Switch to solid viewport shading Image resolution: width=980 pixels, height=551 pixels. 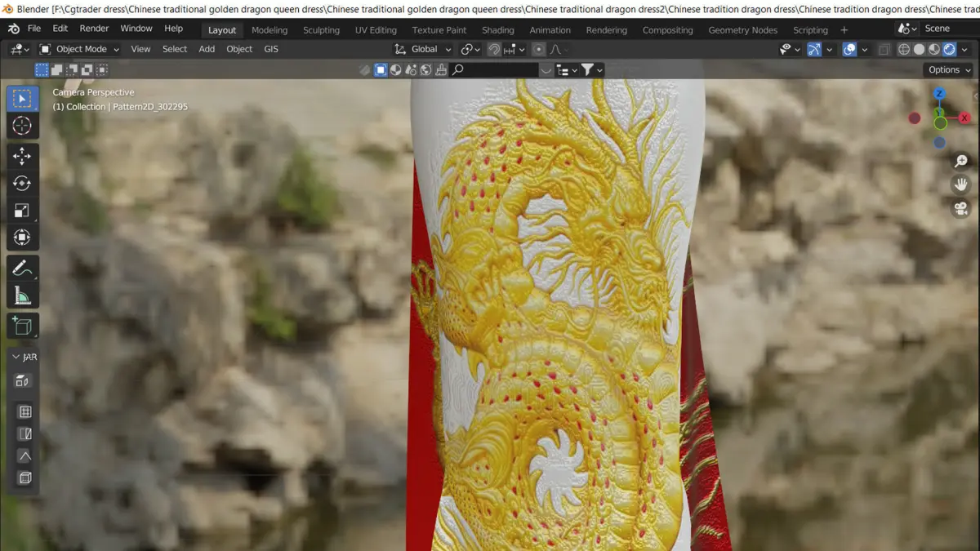(919, 49)
